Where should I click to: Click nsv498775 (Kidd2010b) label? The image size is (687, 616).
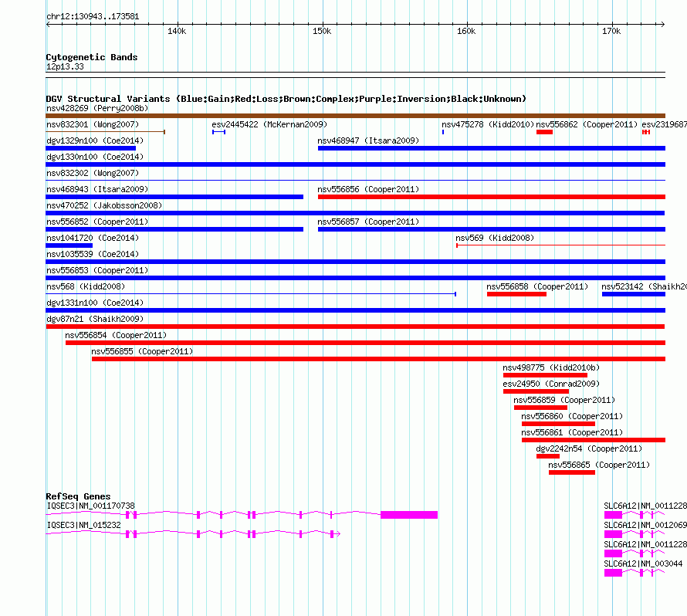[x=551, y=367]
